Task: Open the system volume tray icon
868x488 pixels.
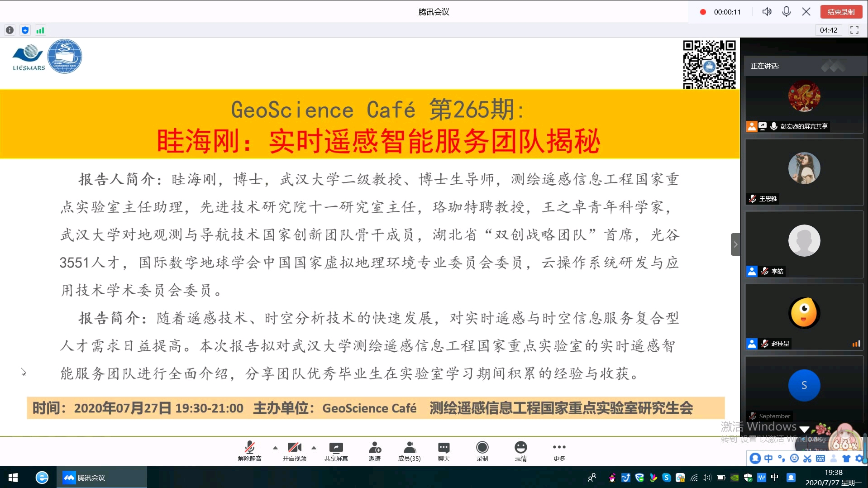Action: click(707, 478)
